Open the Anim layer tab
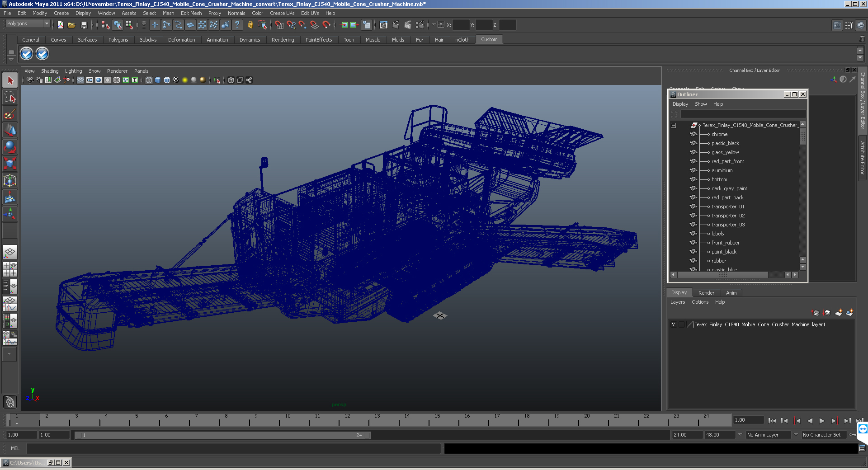This screenshot has height=470, width=868. click(731, 293)
